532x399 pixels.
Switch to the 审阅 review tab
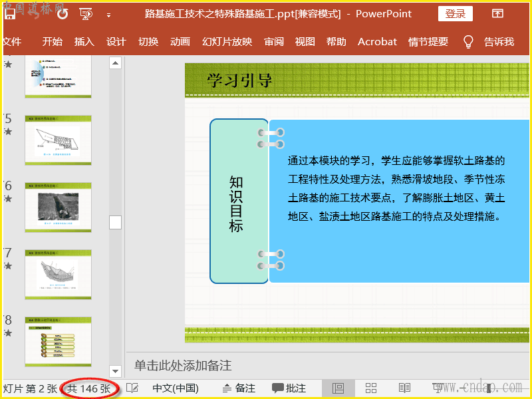point(274,41)
